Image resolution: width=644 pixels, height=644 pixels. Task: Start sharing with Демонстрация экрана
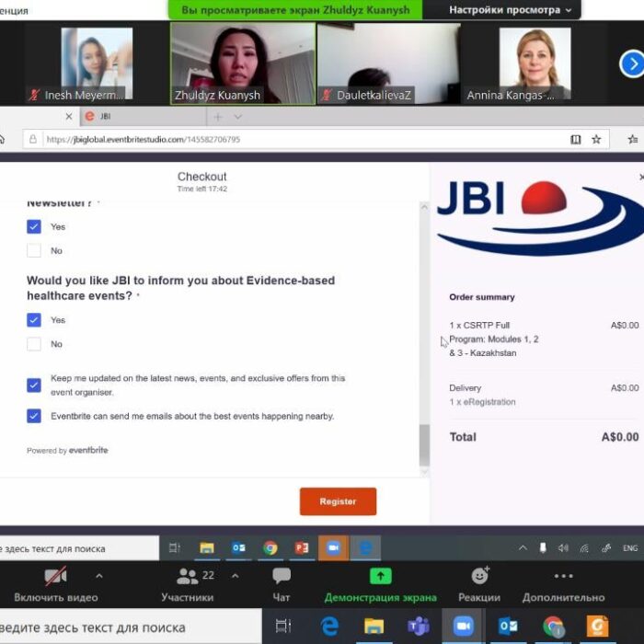coord(380,578)
